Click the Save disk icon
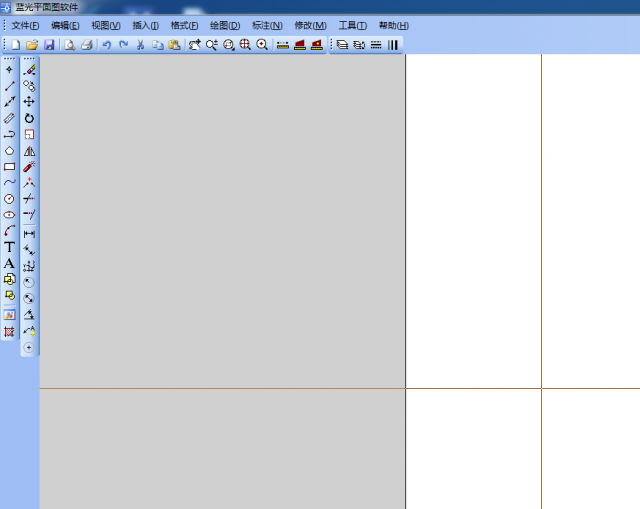The width and height of the screenshot is (640, 509). [48, 45]
